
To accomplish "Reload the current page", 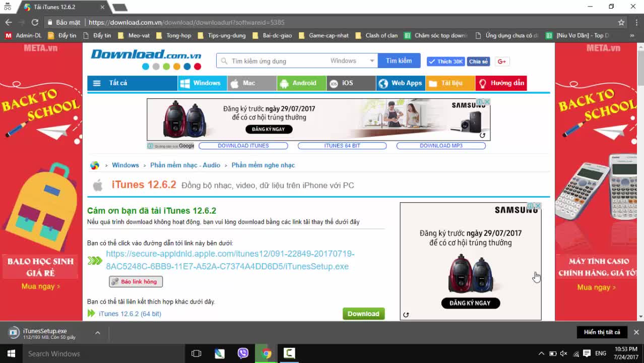I will [x=35, y=22].
